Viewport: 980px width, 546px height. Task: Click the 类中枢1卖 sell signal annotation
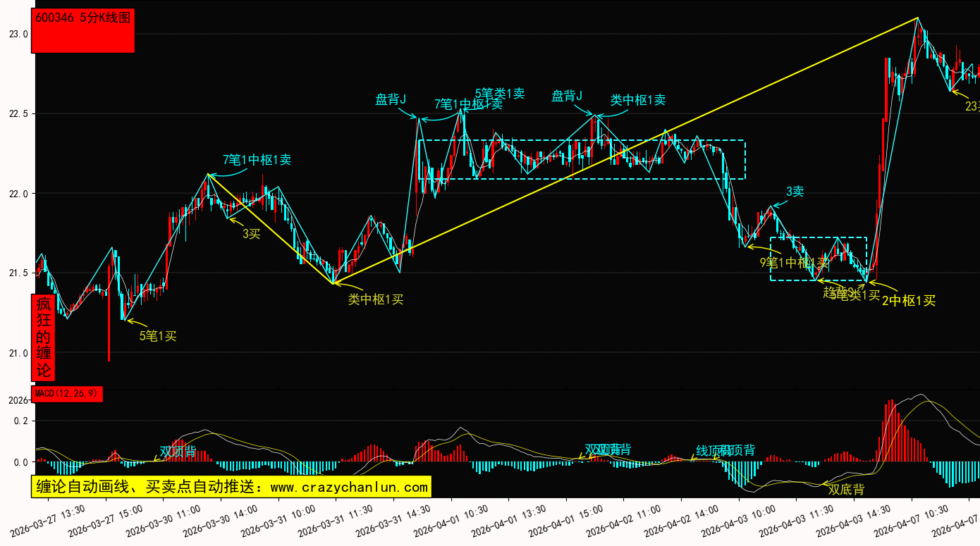[x=637, y=100]
